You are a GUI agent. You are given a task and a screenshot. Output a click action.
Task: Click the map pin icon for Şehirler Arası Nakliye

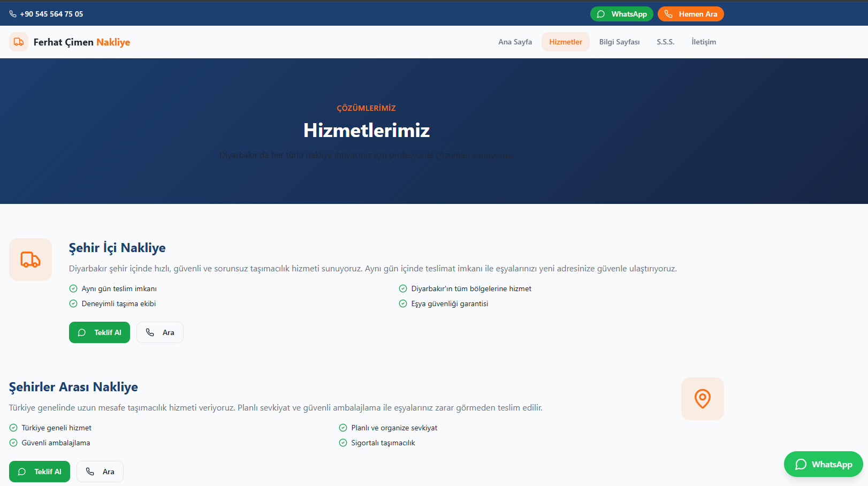click(703, 399)
